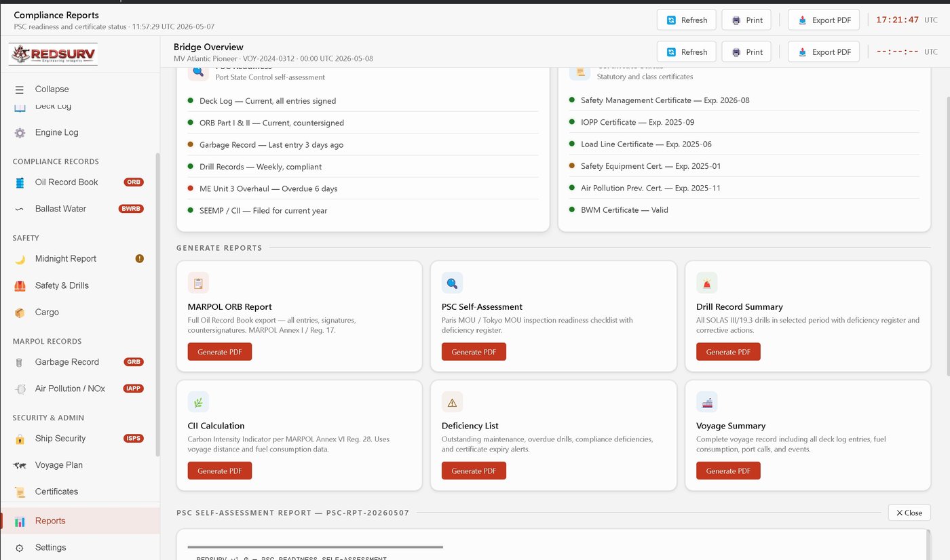950x560 pixels.
Task: Click 'Drill Records — Weekly, compliant' row
Action: (363, 167)
